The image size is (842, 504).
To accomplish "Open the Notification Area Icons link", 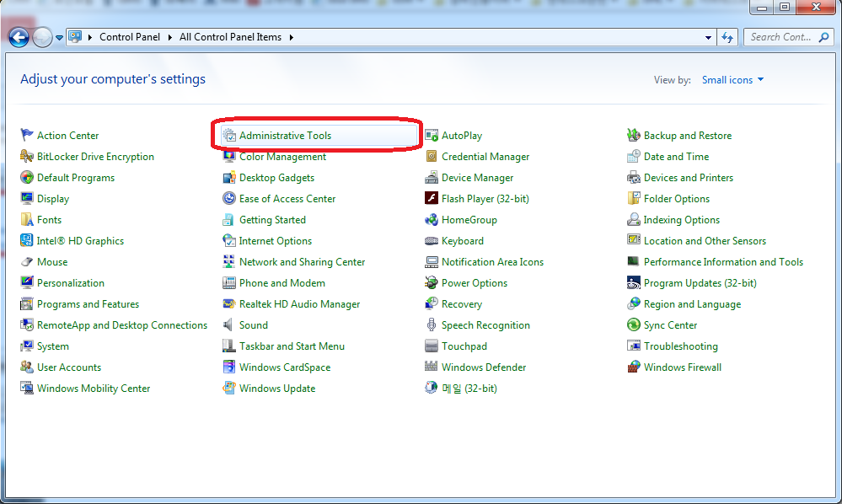I will pyautogui.click(x=492, y=262).
